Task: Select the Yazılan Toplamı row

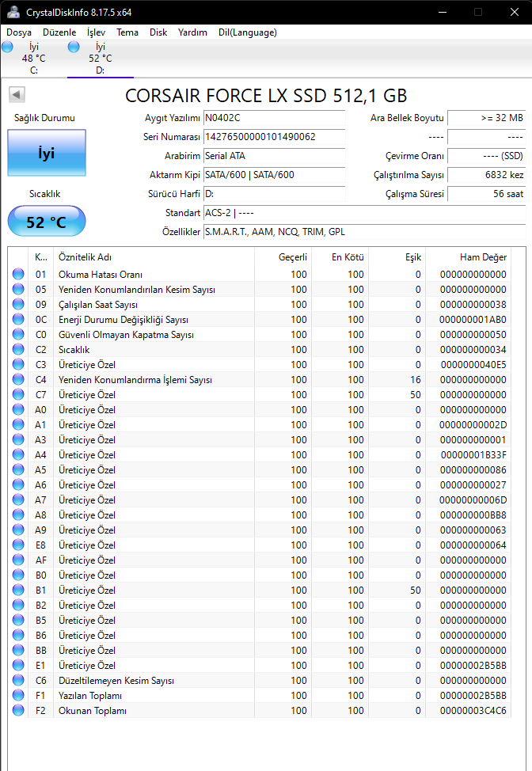Action: click(260, 695)
